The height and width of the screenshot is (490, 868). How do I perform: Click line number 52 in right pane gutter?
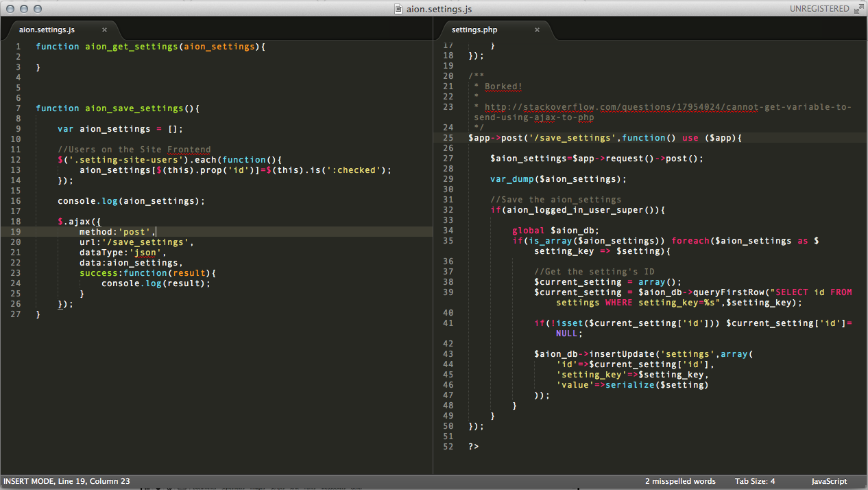pyautogui.click(x=448, y=447)
